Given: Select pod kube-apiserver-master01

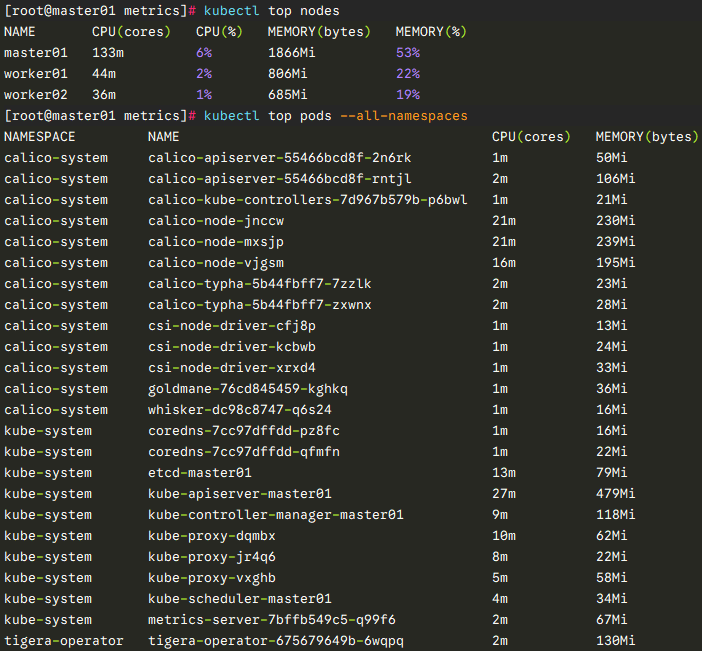Looking at the screenshot, I should pyautogui.click(x=240, y=494).
